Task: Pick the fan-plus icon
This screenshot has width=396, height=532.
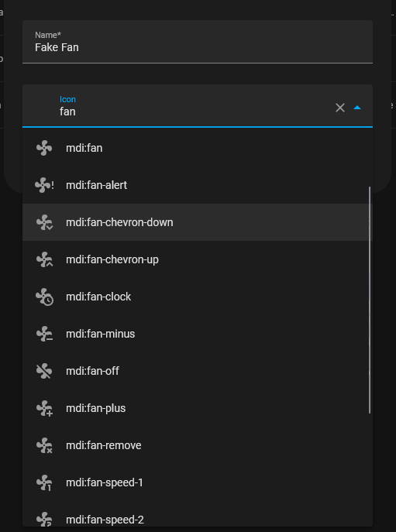Action: [44, 408]
